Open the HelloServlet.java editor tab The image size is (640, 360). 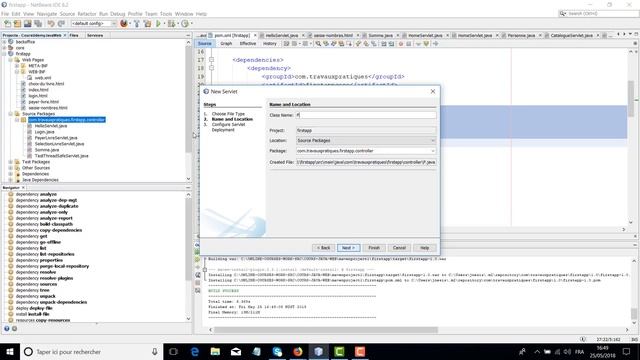point(281,36)
